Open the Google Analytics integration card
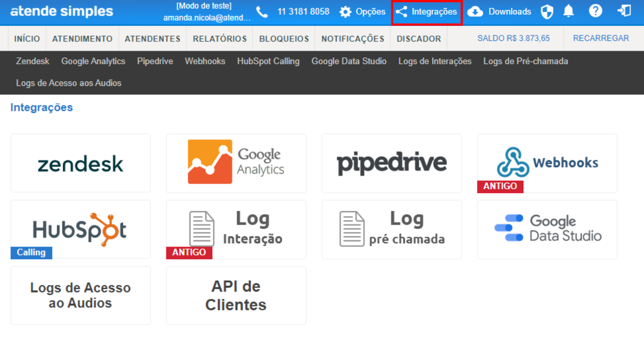Viewport: 644px width, 362px height. pos(236,163)
